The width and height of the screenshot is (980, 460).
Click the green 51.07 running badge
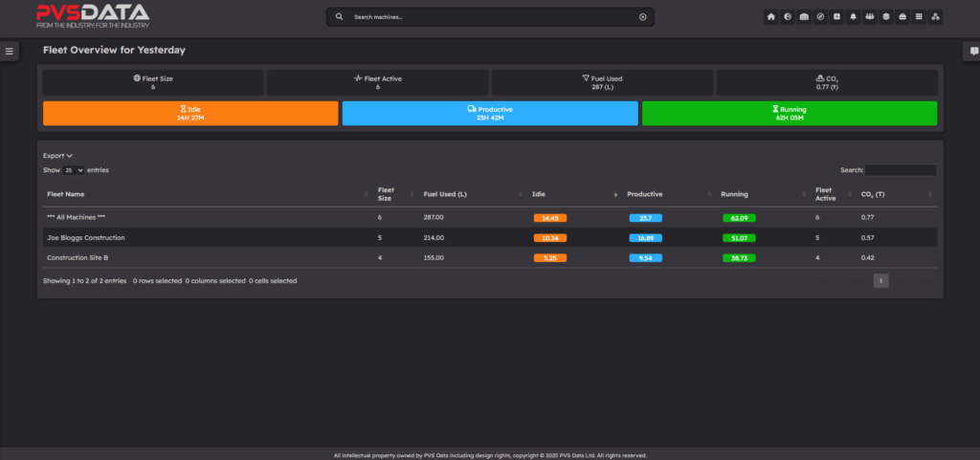(739, 238)
